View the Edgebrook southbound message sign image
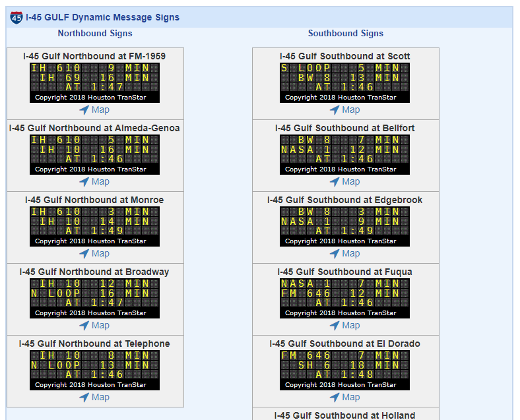The width and height of the screenshot is (520, 420). point(344,227)
